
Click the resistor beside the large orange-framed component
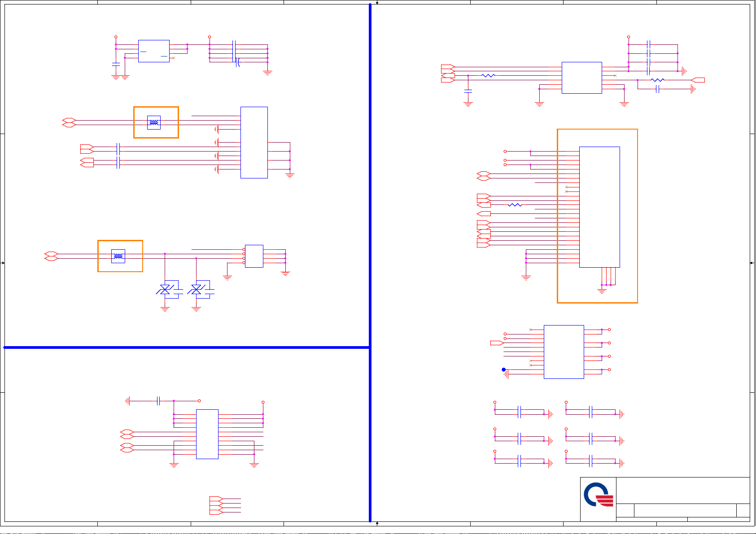[515, 205]
